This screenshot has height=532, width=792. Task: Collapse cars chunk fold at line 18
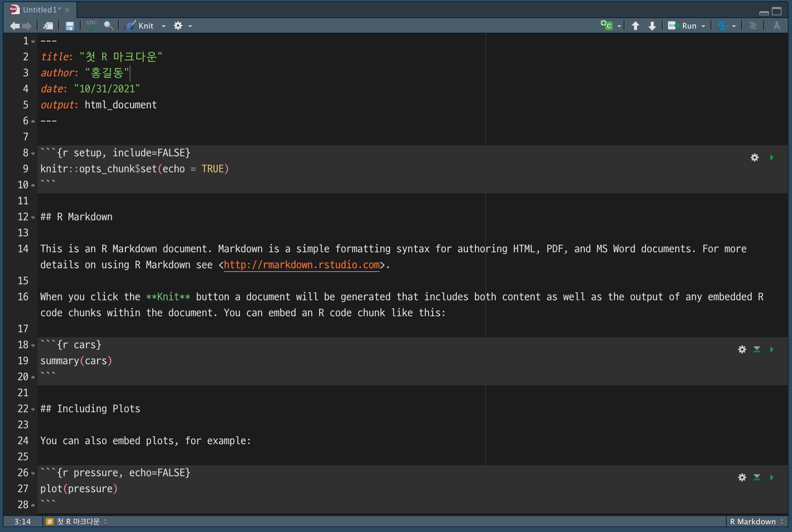coord(33,345)
